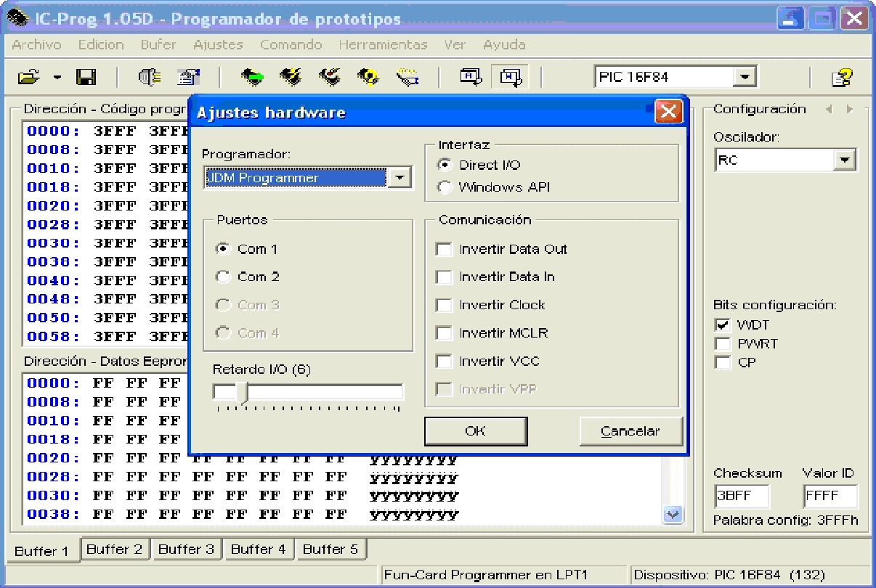Select the Com 2 port radio button
This screenshot has height=588, width=876.
point(224,277)
